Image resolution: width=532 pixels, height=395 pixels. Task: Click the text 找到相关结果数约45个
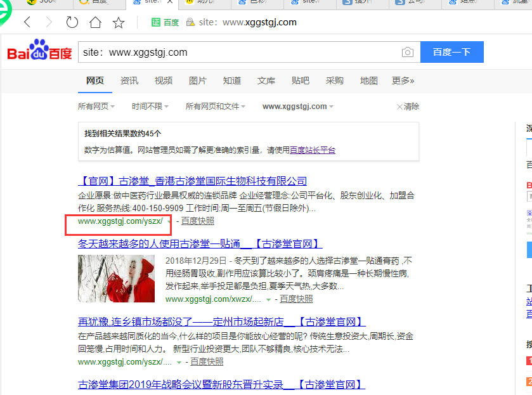click(123, 134)
